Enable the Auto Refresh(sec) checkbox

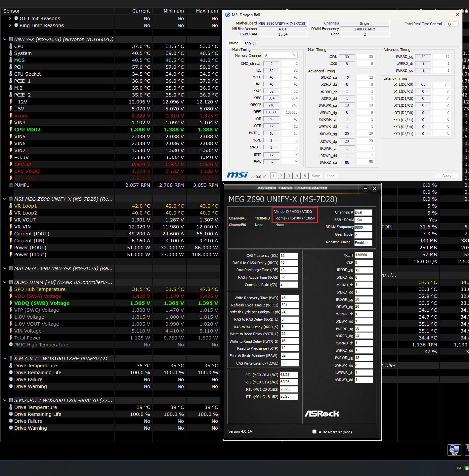(x=314, y=432)
